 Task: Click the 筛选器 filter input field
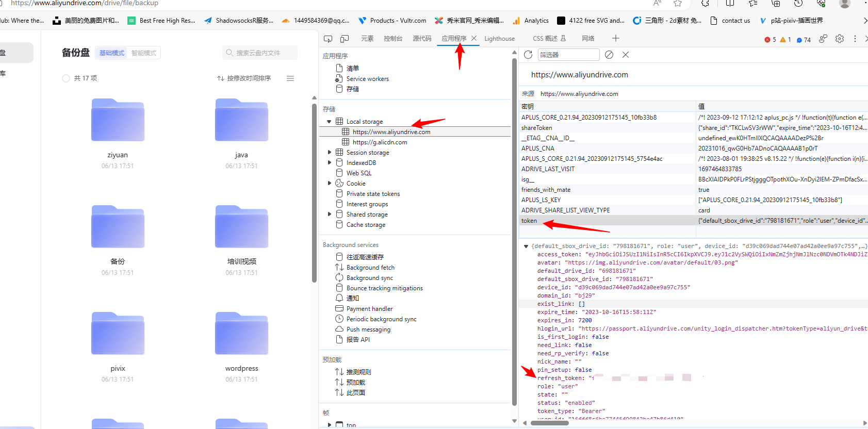tap(568, 55)
